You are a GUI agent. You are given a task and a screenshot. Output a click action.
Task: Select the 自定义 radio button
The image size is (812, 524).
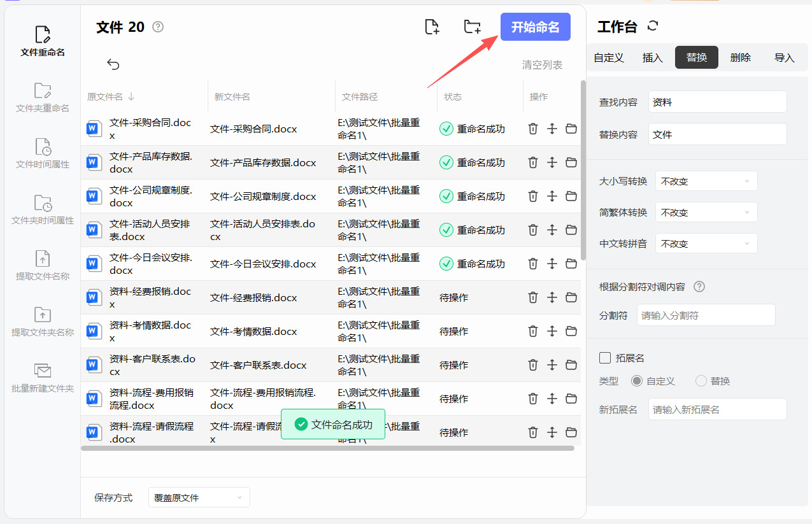(637, 381)
